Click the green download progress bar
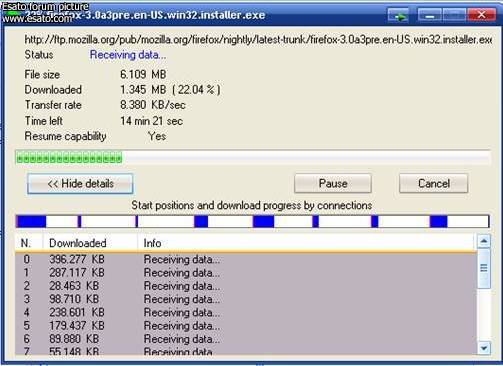 pyautogui.click(x=253, y=158)
